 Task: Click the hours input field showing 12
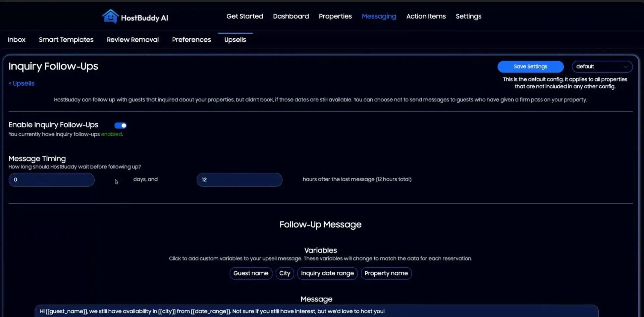coord(239,180)
